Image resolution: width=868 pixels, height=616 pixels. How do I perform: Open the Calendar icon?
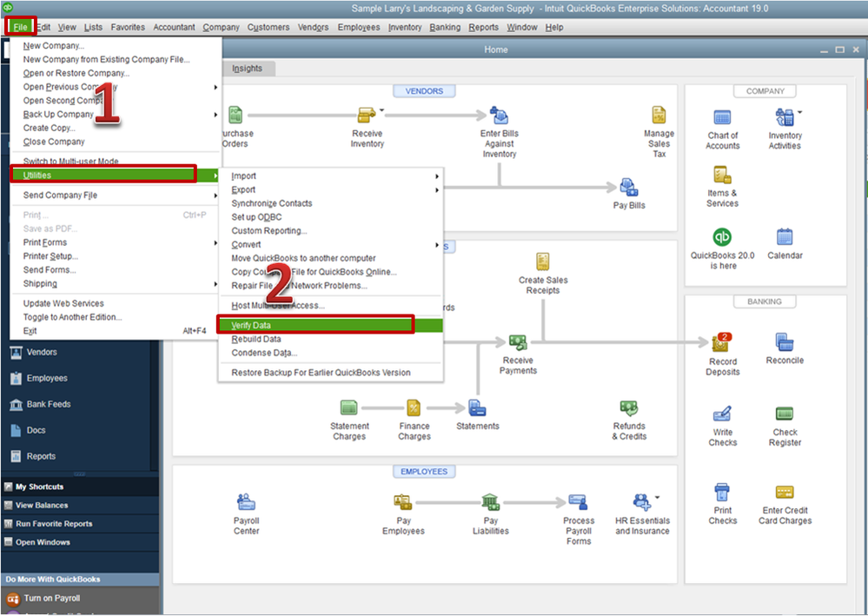pyautogui.click(x=785, y=237)
